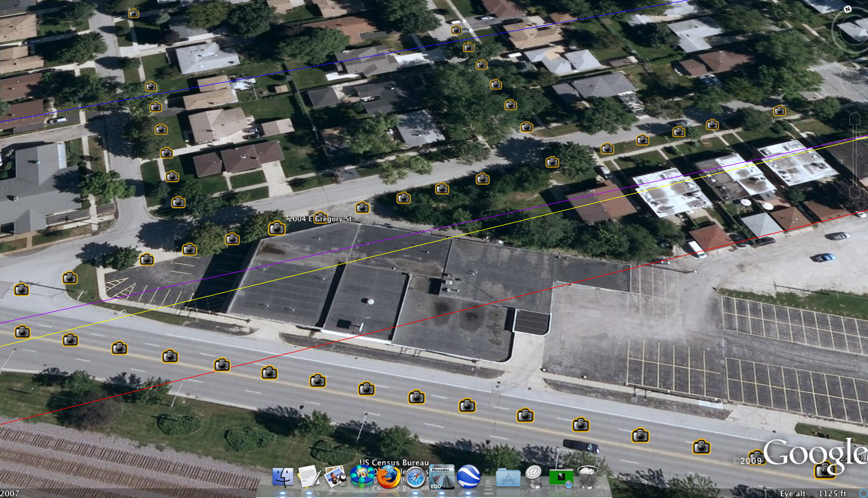This screenshot has height=498, width=868.
Task: Open Safari browser from the Dock
Action: click(x=416, y=477)
